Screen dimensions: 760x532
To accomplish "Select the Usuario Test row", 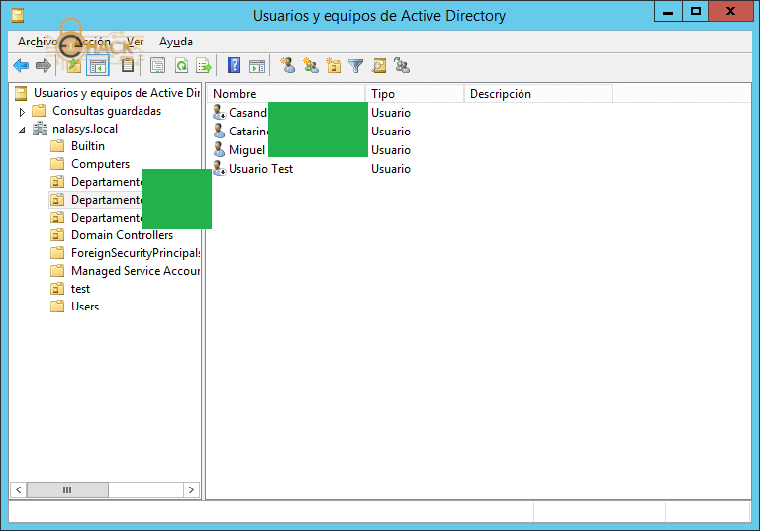I will coord(261,169).
